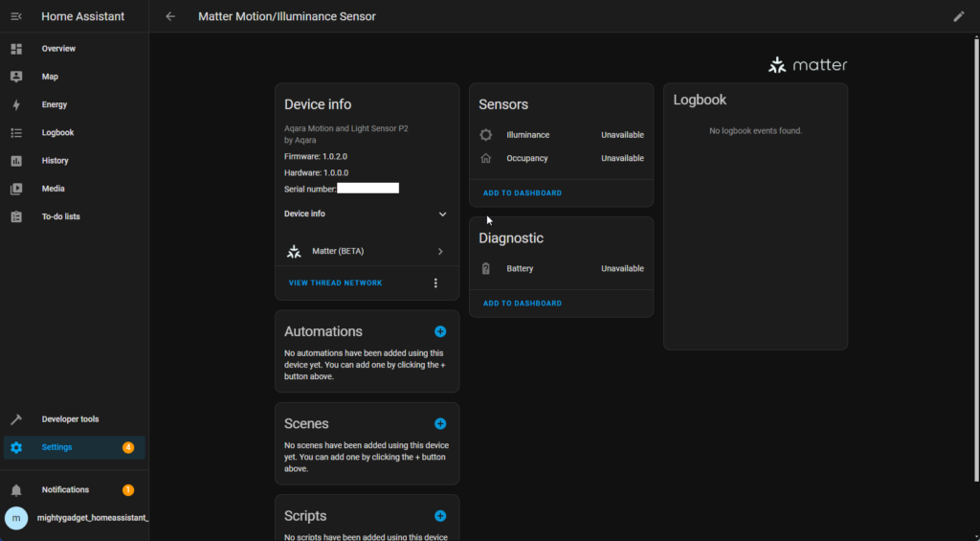Open the three-dot menu in Device info
Screen dimensions: 980x541
tap(435, 283)
